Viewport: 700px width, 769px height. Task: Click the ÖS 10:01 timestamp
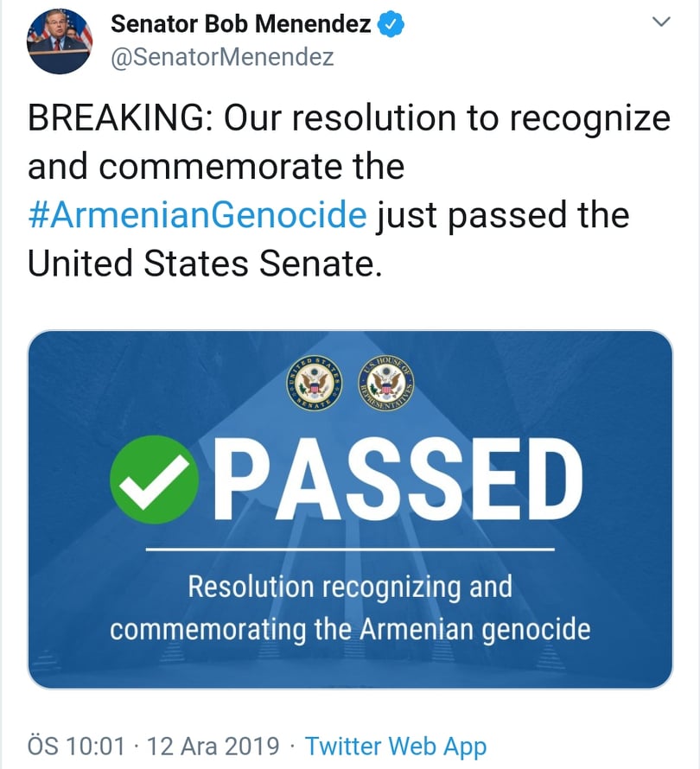pos(77,746)
